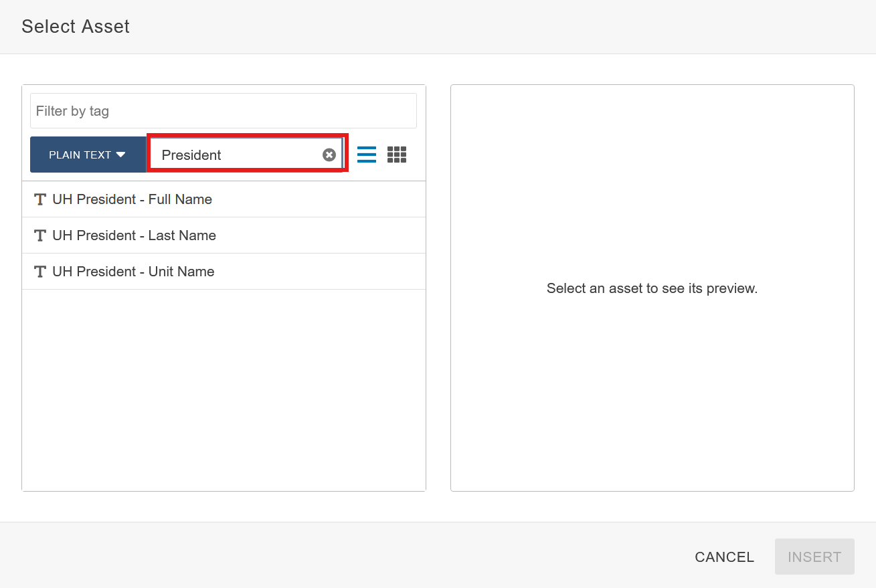
Task: Click text icon beside UH President Last Name
Action: pyautogui.click(x=40, y=235)
